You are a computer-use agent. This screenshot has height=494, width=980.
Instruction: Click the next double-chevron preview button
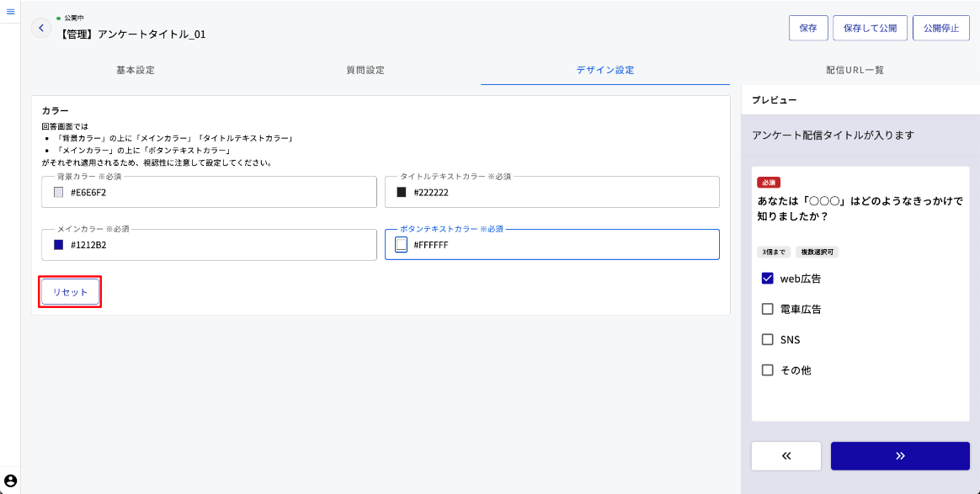[900, 456]
